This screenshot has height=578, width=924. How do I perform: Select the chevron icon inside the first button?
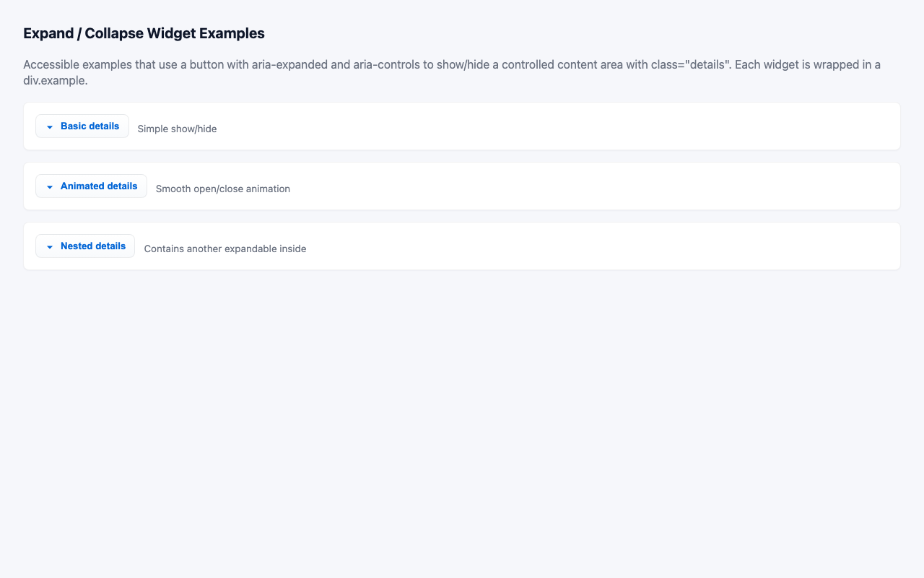click(49, 126)
